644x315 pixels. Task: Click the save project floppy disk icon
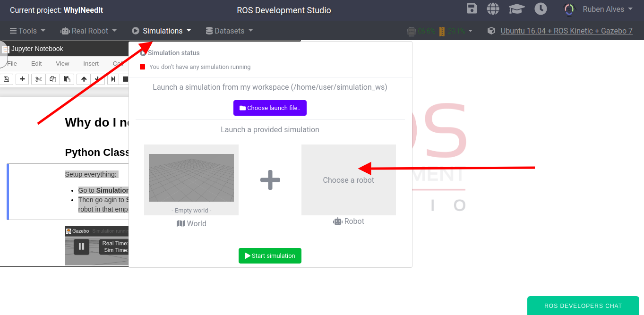(472, 9)
